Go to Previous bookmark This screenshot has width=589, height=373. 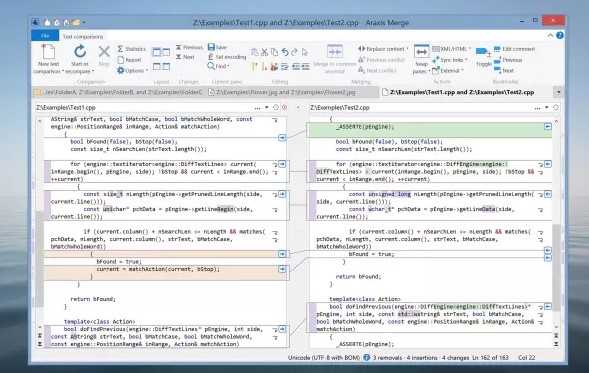pyautogui.click(x=508, y=60)
